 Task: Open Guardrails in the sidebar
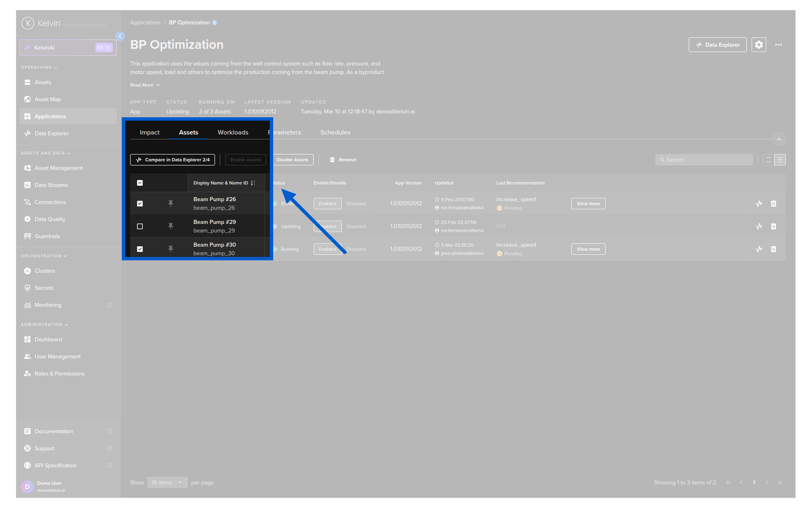(47, 236)
